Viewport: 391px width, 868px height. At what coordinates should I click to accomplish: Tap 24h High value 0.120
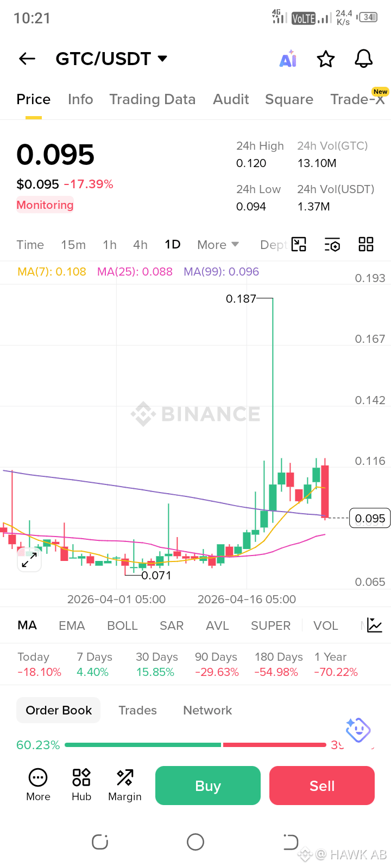coord(251,163)
